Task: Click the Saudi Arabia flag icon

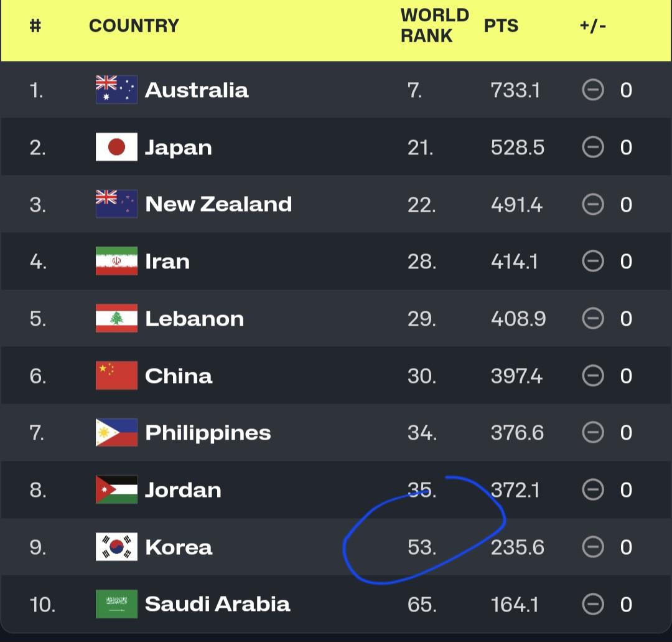Action: pos(116,604)
